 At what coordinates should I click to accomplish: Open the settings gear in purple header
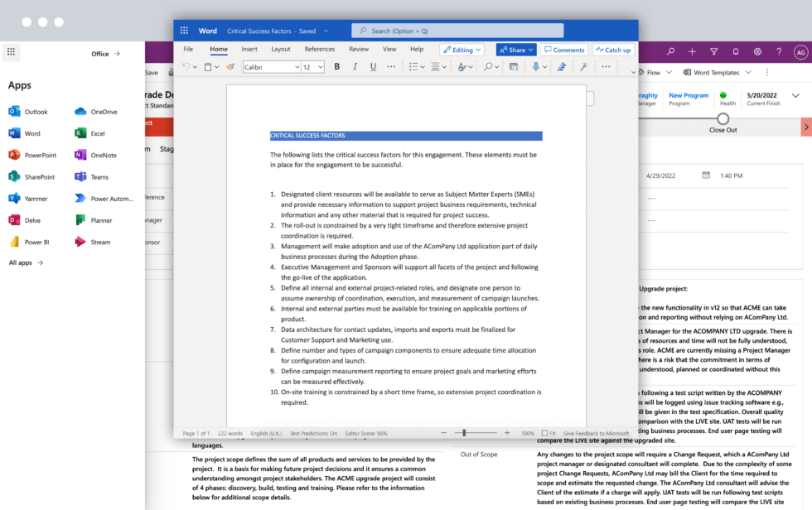click(x=757, y=51)
